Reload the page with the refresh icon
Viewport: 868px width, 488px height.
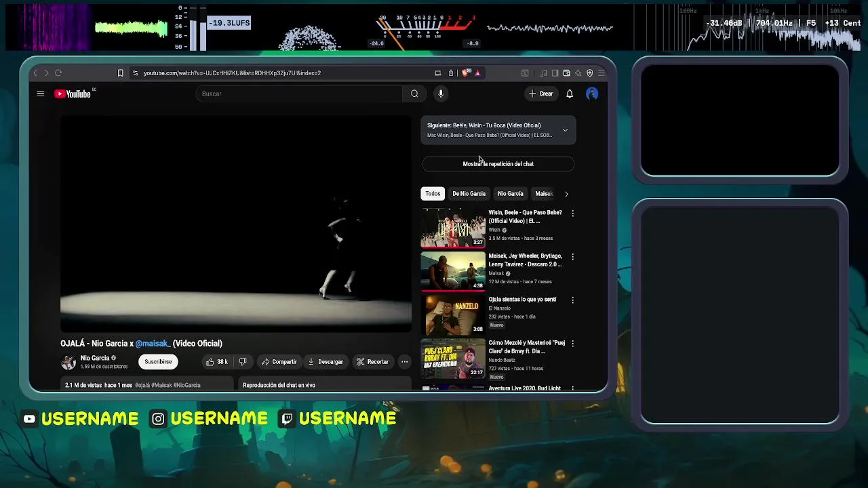coord(58,73)
